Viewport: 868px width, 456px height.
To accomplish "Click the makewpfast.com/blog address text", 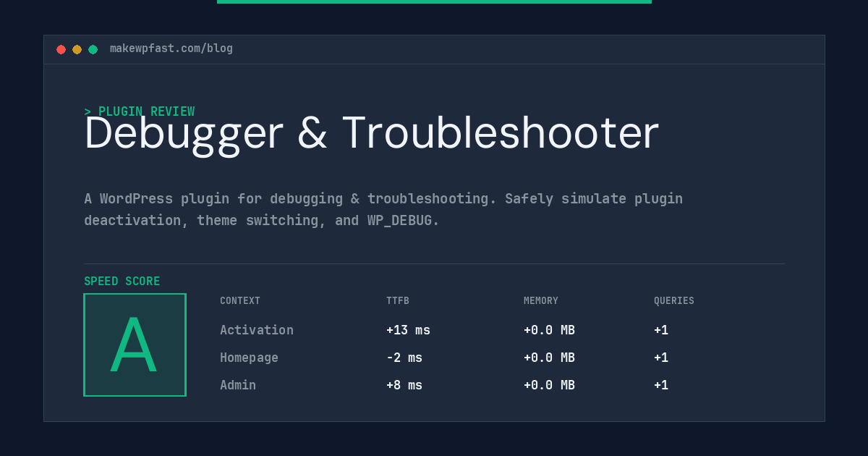I will click(171, 48).
